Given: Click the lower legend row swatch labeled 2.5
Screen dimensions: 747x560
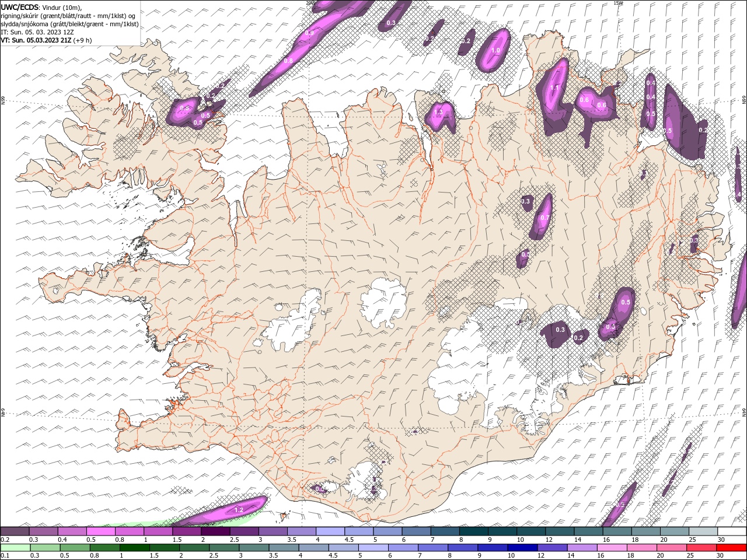Looking at the screenshot, I should pos(224,548).
